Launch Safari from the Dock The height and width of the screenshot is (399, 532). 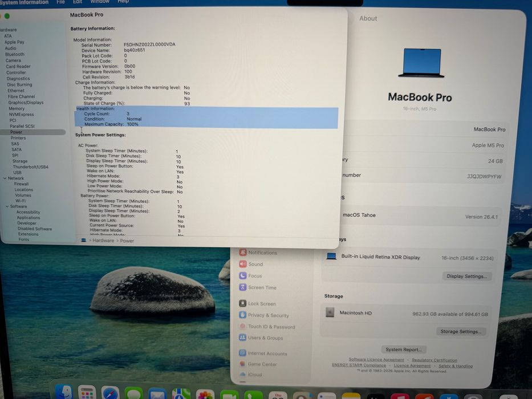[110, 393]
